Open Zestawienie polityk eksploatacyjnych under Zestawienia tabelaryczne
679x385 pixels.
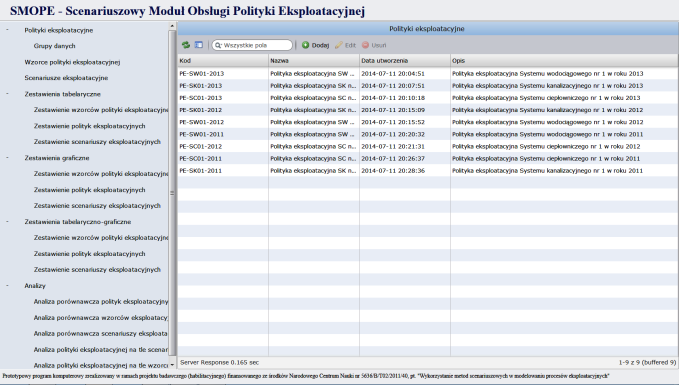point(90,126)
